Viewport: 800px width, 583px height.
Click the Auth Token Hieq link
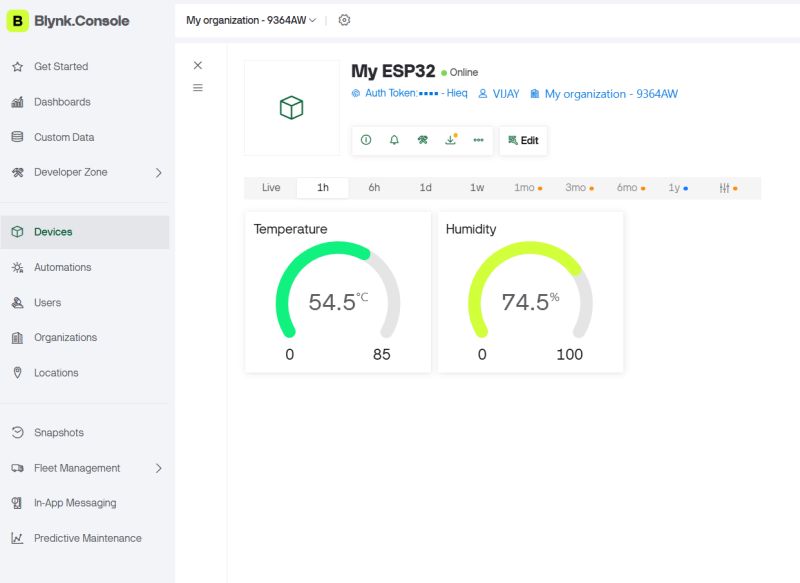pos(409,93)
